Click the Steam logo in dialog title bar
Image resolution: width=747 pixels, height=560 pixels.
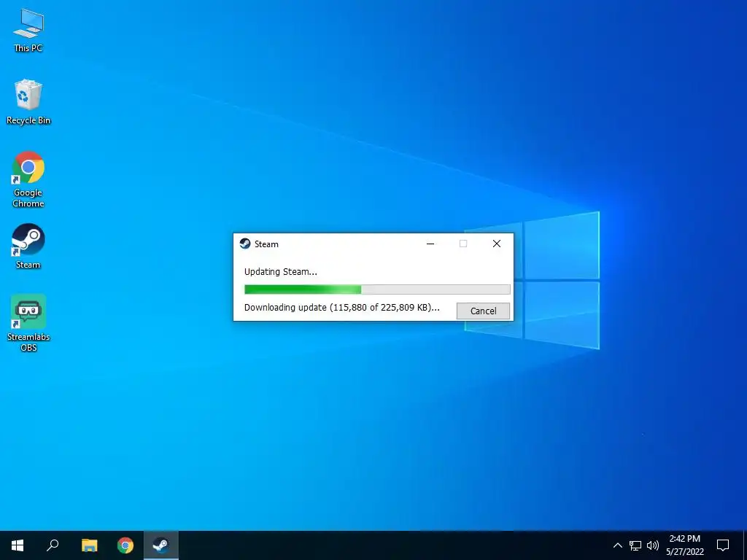[x=245, y=244]
